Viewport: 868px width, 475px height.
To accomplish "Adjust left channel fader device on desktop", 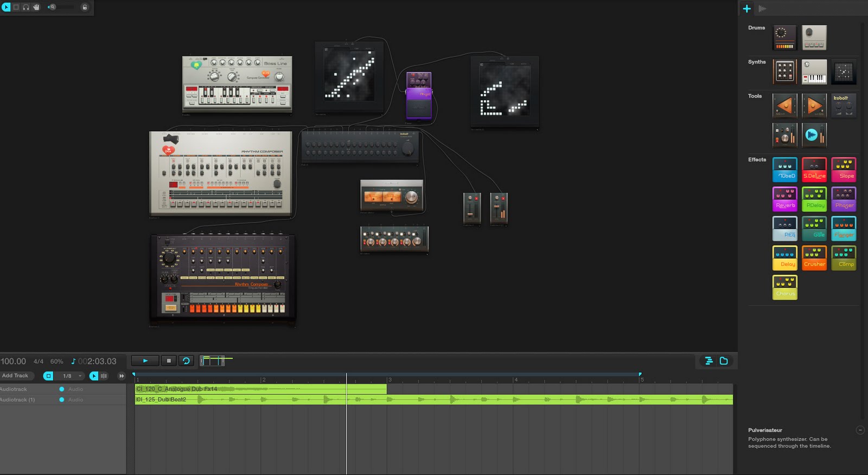I will [472, 208].
